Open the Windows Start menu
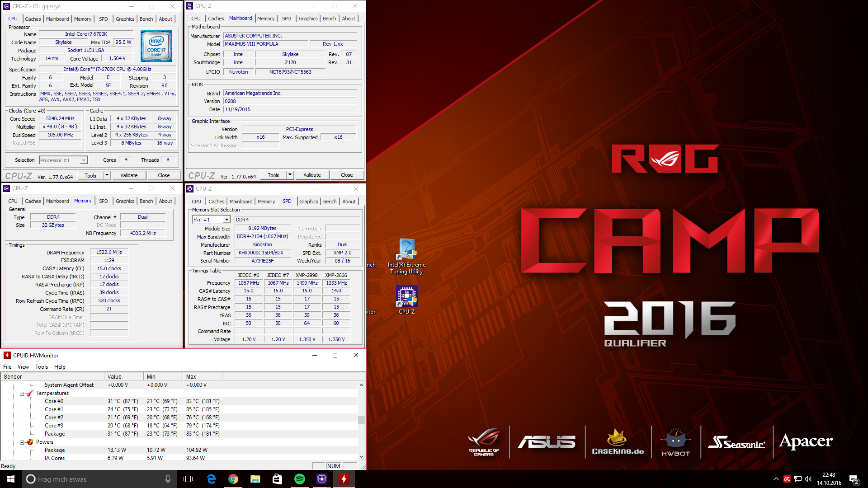 (11, 479)
